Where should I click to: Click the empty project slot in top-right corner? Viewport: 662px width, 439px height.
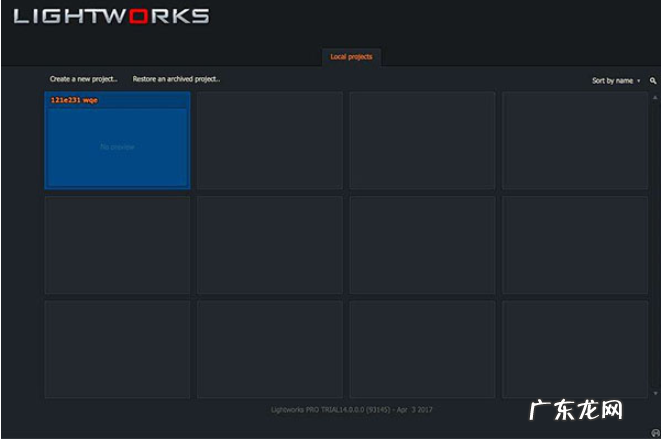click(x=574, y=140)
